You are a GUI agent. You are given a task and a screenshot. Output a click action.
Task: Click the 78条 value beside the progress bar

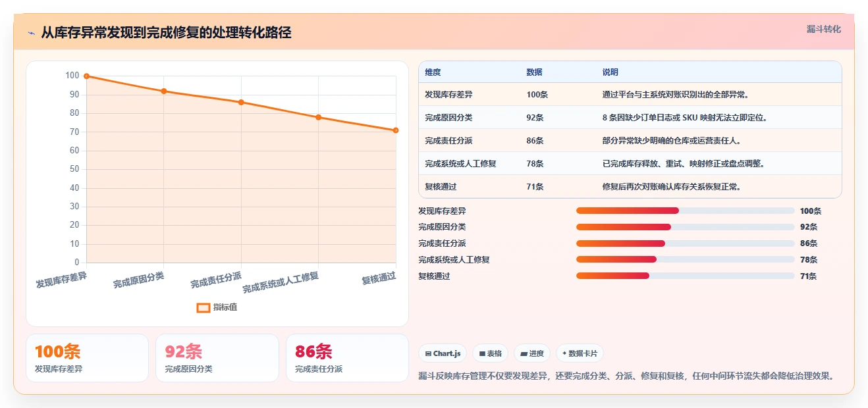(809, 260)
